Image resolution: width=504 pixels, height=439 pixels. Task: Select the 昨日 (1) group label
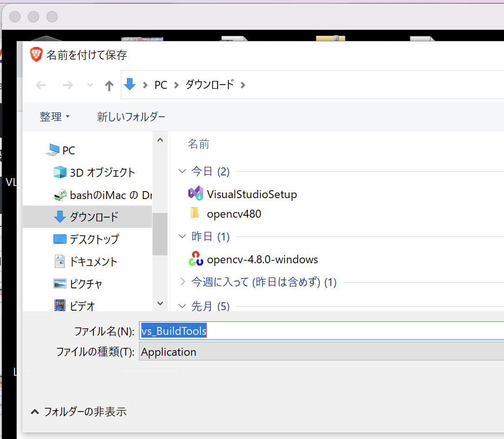point(211,236)
